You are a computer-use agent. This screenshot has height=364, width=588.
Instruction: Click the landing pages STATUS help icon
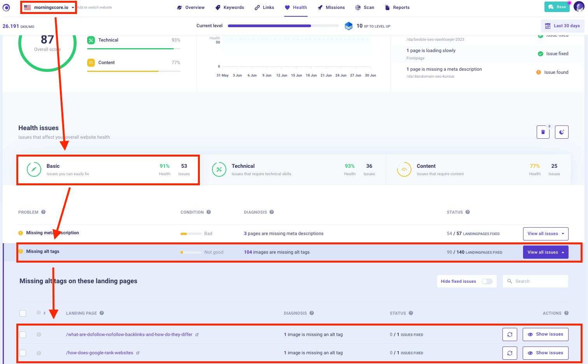(x=411, y=313)
